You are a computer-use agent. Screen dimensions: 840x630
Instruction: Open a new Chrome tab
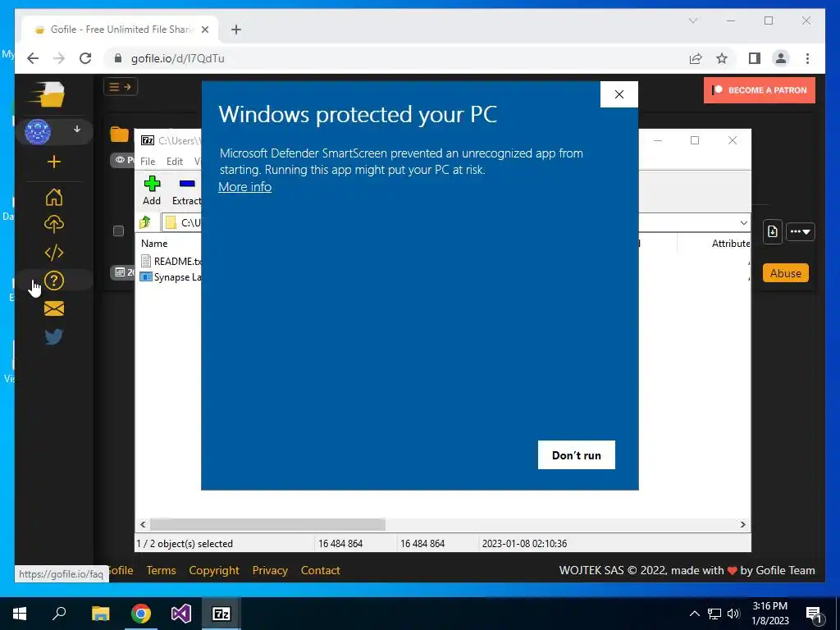pos(236,30)
